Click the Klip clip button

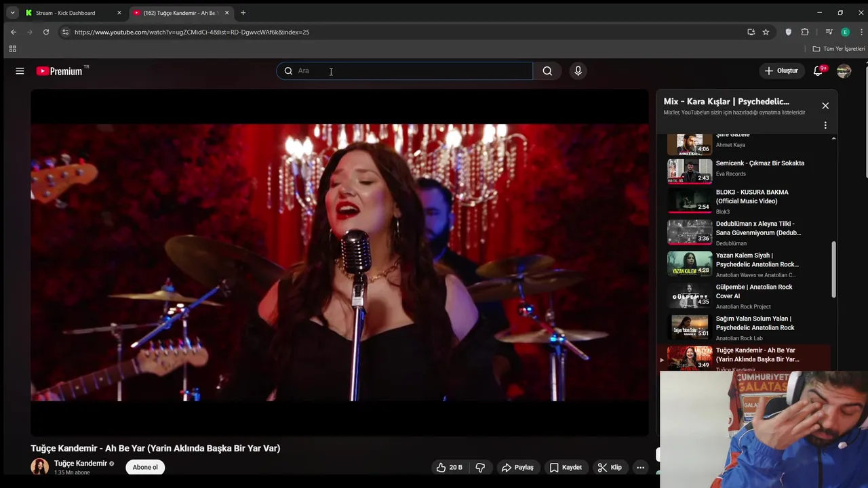(x=610, y=467)
